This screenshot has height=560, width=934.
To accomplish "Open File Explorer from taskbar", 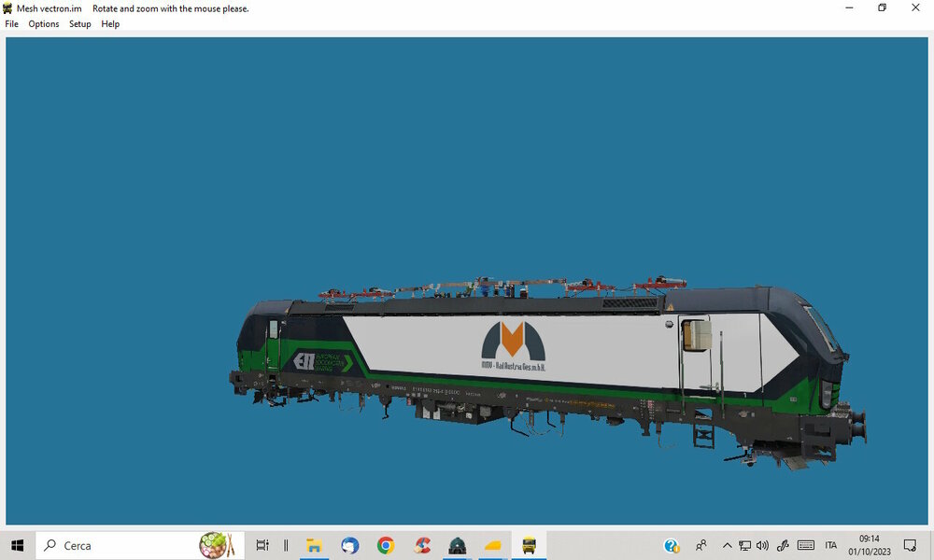I will (314, 545).
